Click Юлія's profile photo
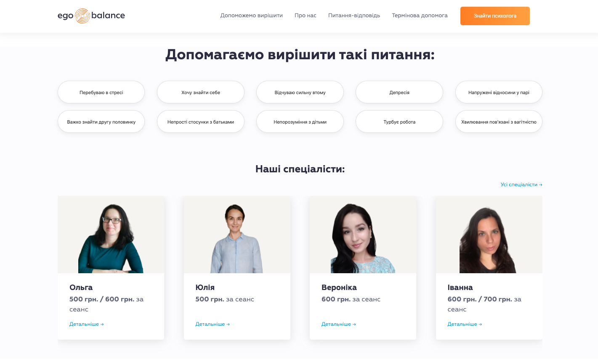 tap(237, 235)
